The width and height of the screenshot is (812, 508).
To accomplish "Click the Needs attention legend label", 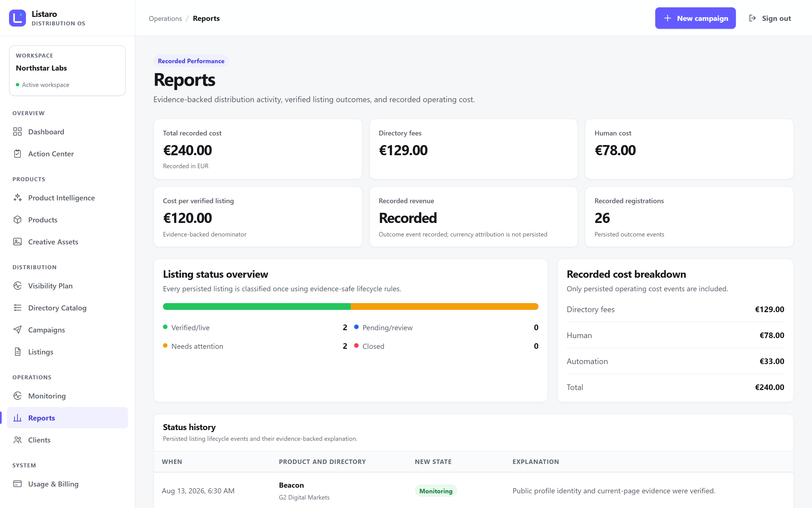I will click(197, 346).
